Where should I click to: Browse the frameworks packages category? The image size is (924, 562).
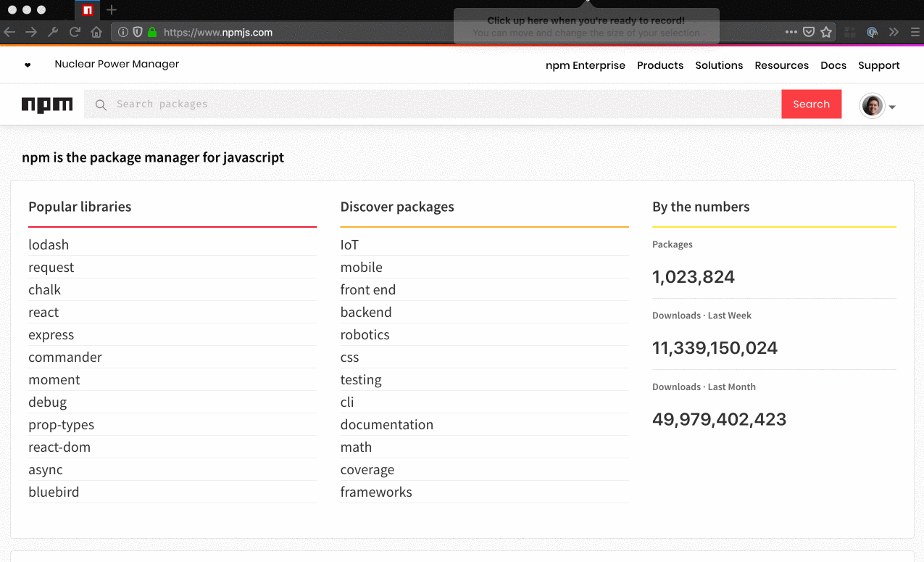coord(376,492)
